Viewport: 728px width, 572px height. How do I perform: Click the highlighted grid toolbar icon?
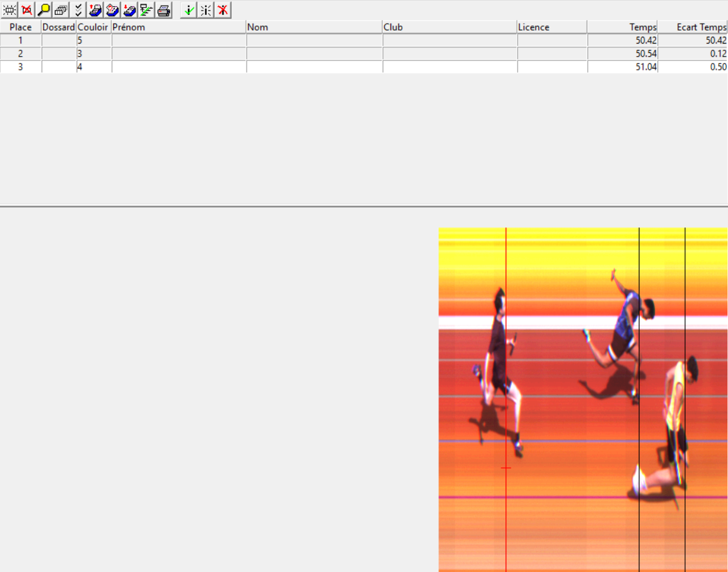(x=9, y=10)
